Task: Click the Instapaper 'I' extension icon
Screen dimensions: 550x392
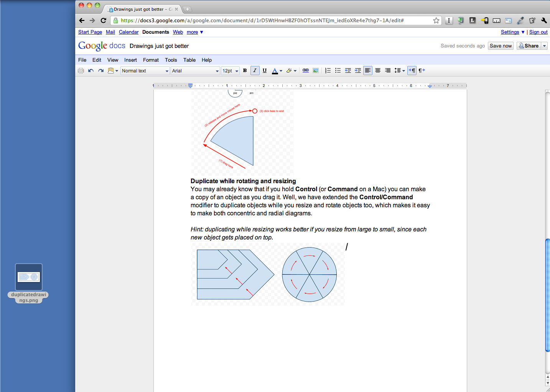Action: point(449,21)
